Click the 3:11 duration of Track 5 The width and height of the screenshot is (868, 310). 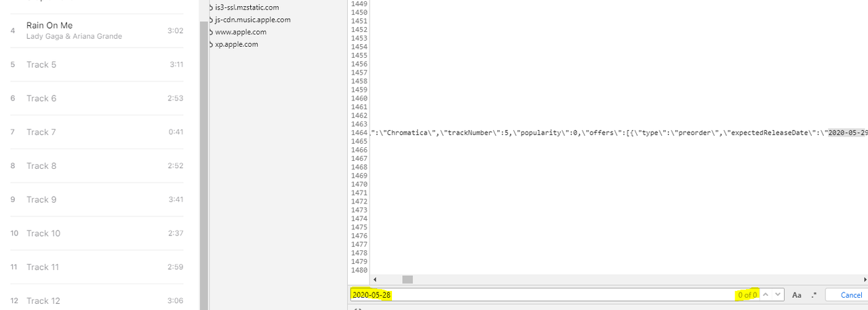176,64
